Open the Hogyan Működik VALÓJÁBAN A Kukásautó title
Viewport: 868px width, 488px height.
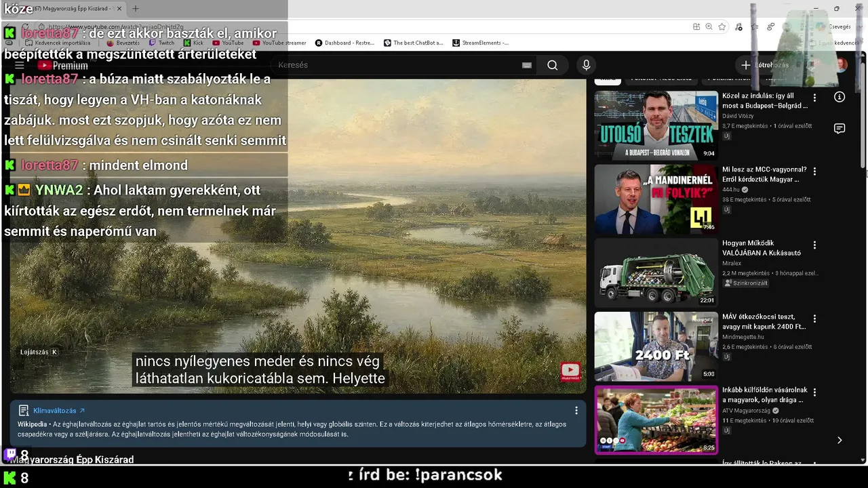[x=762, y=248]
